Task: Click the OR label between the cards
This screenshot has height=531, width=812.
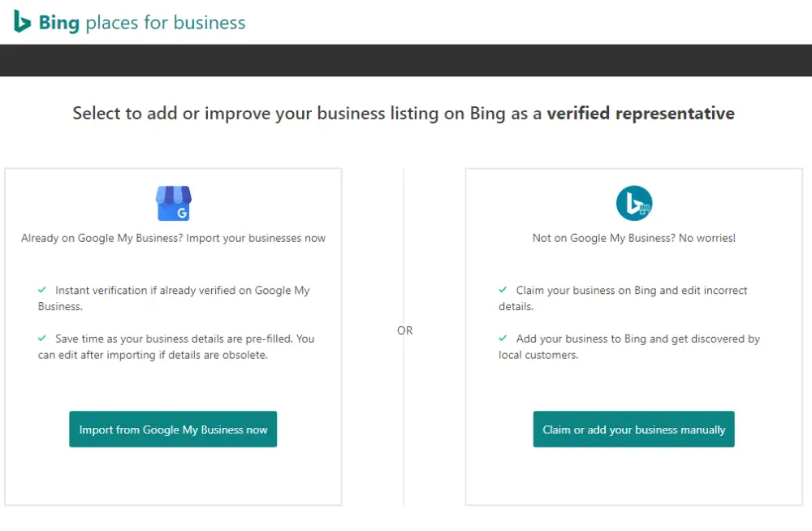Action: (x=405, y=330)
